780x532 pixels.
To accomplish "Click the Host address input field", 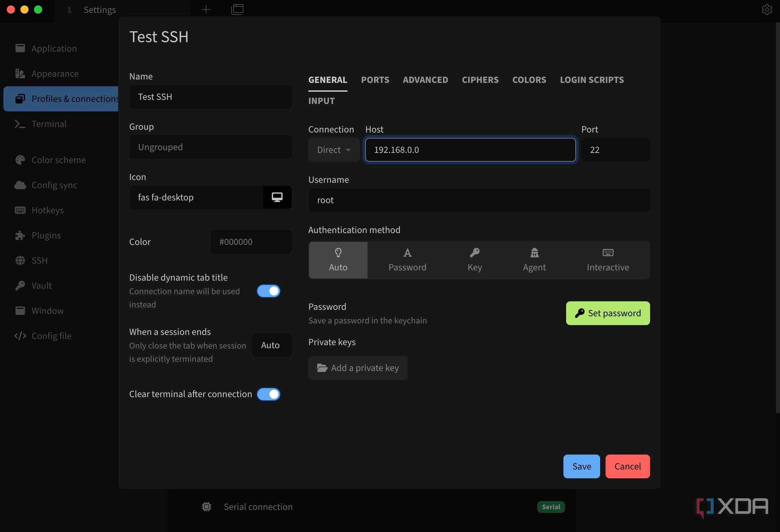I will coord(470,150).
